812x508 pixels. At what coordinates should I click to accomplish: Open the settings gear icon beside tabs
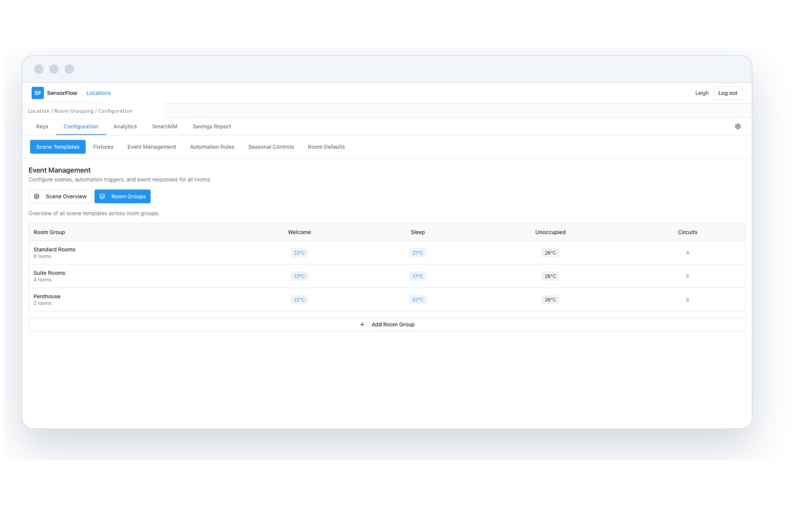point(737,126)
